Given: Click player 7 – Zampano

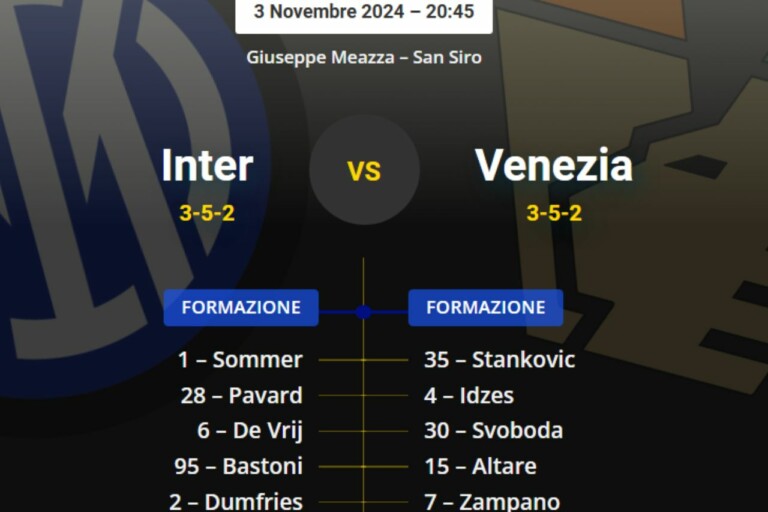Looking at the screenshot, I should point(492,502).
